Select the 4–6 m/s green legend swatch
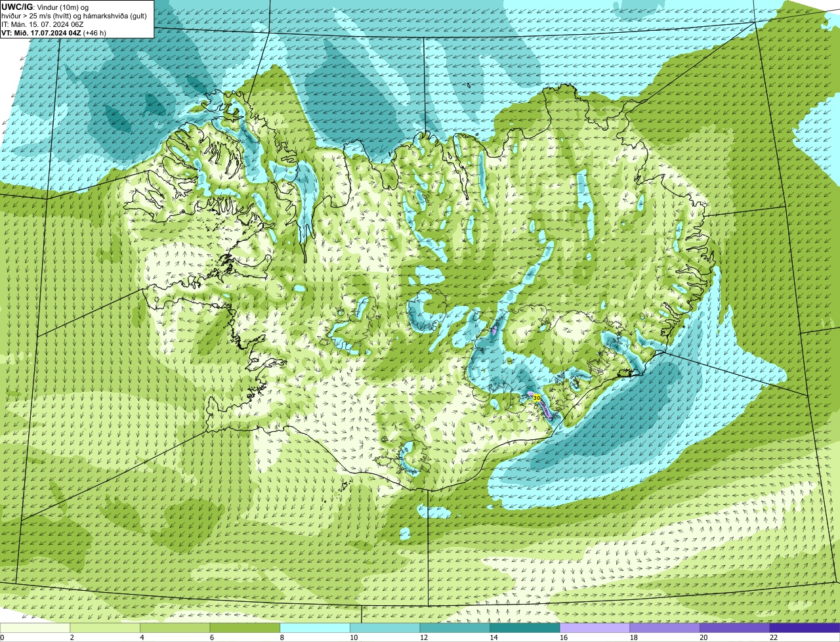The image size is (840, 642). [175, 628]
